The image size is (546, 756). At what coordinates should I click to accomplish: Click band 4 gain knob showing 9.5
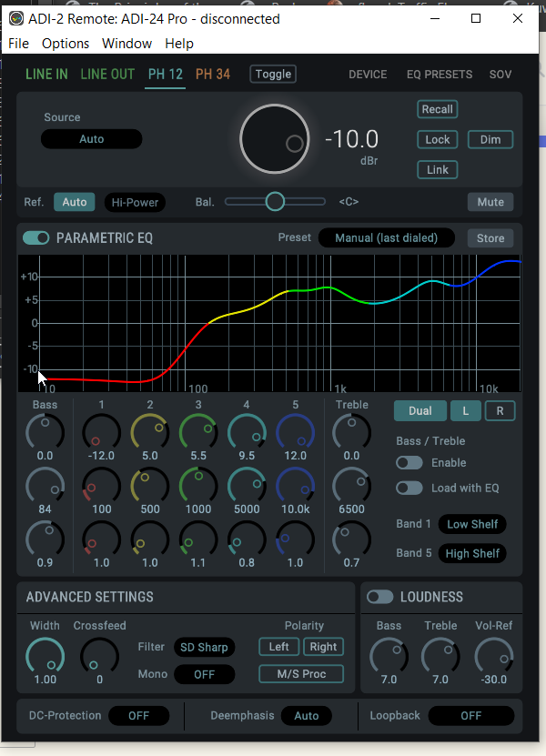pos(247,432)
